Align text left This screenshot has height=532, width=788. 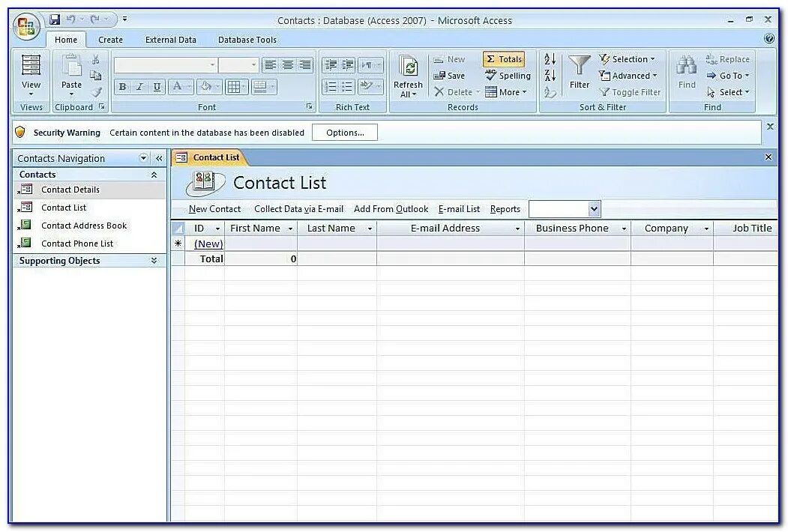(x=271, y=64)
